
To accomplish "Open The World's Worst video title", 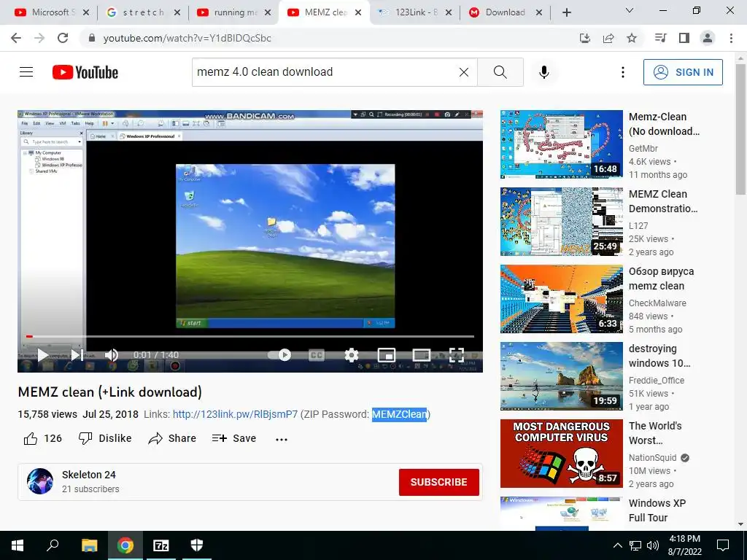I will click(655, 433).
